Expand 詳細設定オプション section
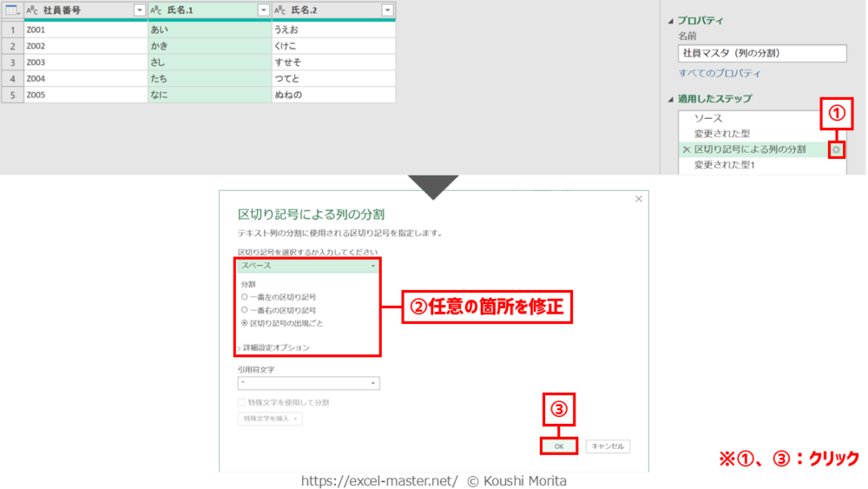Image resolution: width=868 pixels, height=489 pixels. click(x=275, y=347)
